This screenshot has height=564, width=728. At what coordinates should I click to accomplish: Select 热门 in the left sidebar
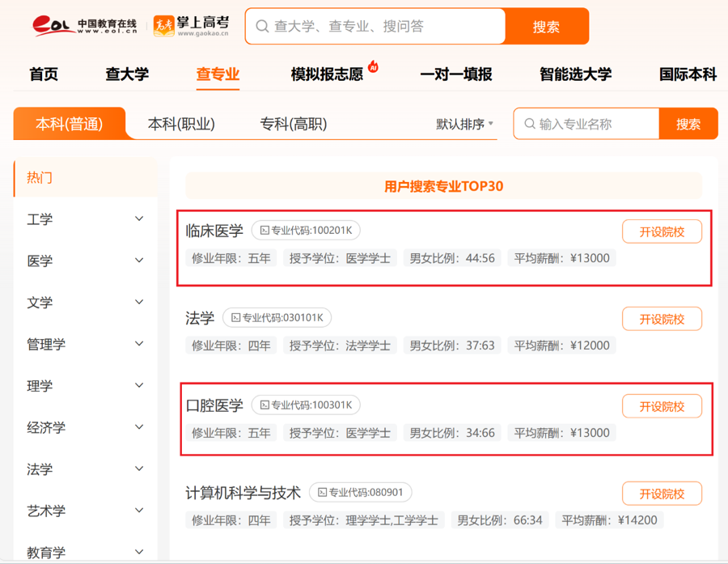[86, 177]
